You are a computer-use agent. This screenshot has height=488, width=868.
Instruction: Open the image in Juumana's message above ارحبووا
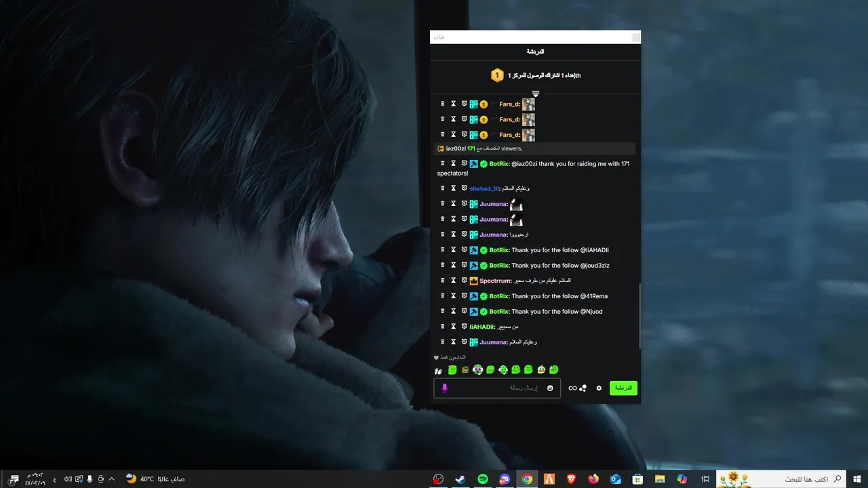coord(516,220)
